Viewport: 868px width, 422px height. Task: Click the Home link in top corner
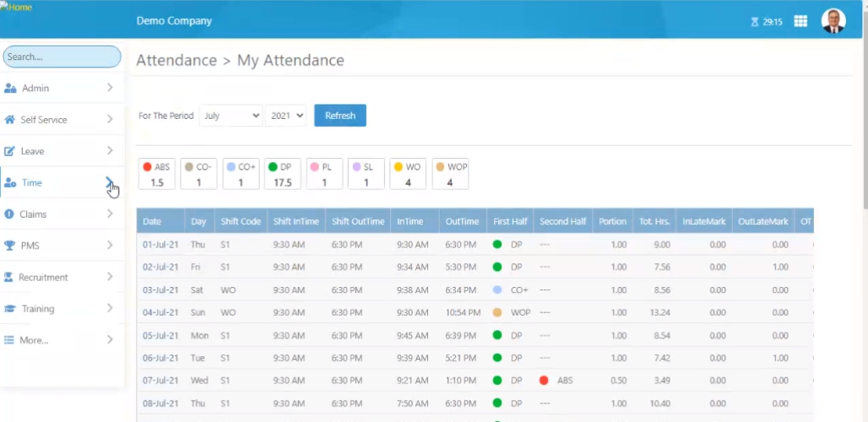coord(16,7)
